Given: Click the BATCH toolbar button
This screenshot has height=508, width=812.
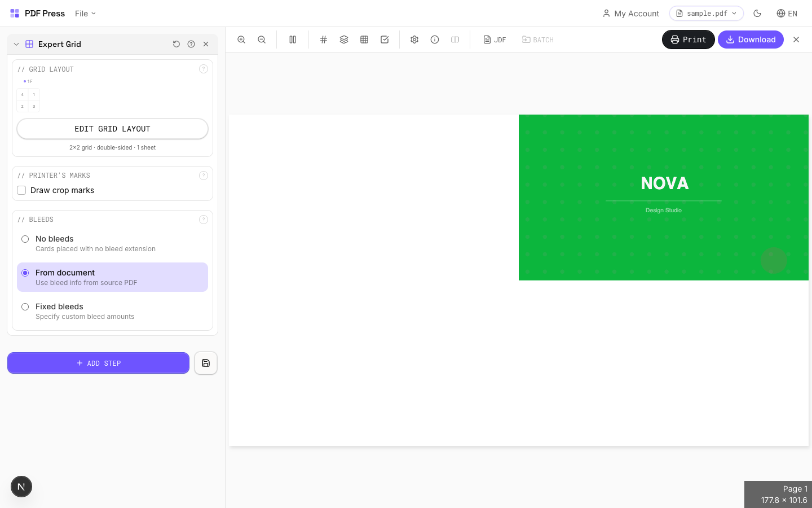Looking at the screenshot, I should [538, 40].
